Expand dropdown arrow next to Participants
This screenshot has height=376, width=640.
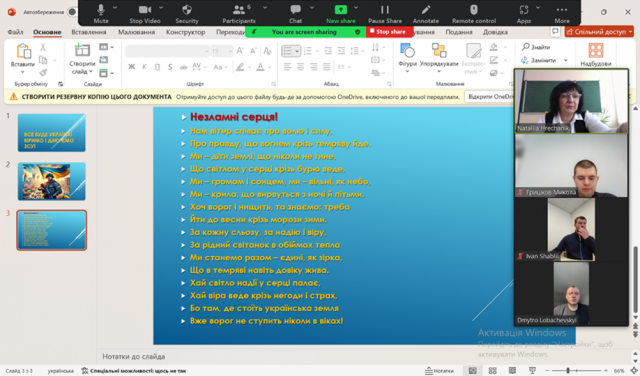(x=265, y=8)
